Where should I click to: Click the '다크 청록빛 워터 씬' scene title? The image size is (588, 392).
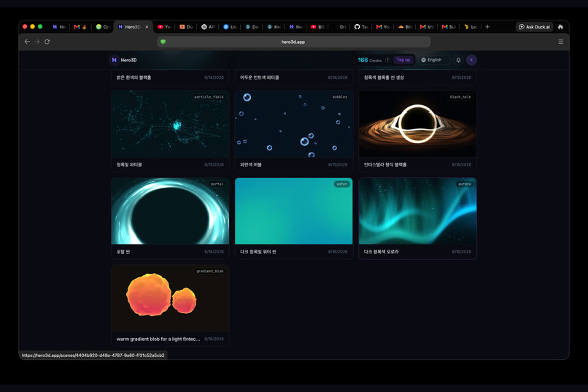coord(258,252)
